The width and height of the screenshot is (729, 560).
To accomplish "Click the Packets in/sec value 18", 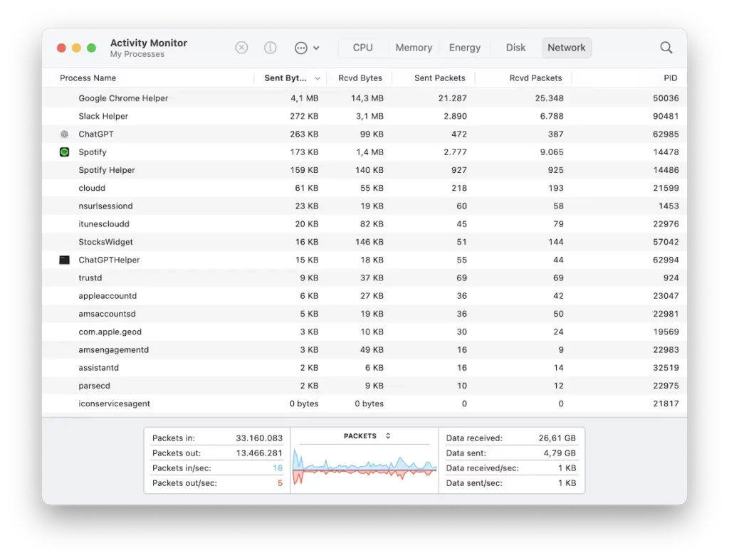I will point(278,468).
